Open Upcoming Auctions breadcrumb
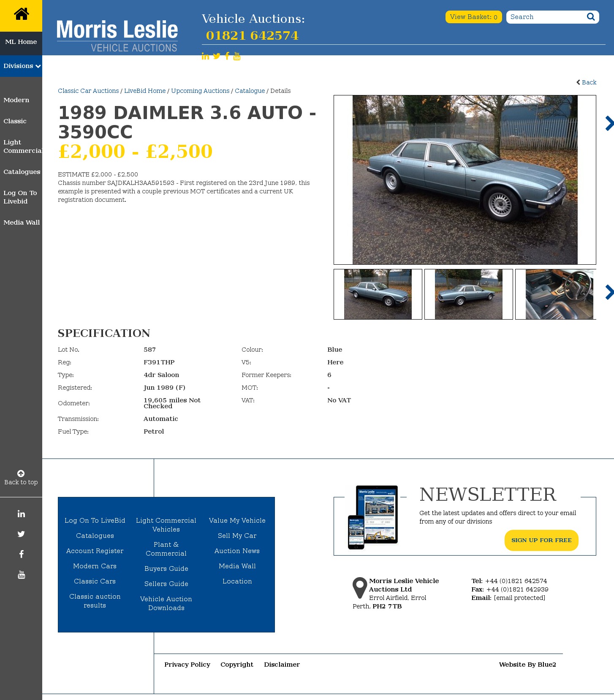The height and width of the screenshot is (700, 614). (x=200, y=91)
